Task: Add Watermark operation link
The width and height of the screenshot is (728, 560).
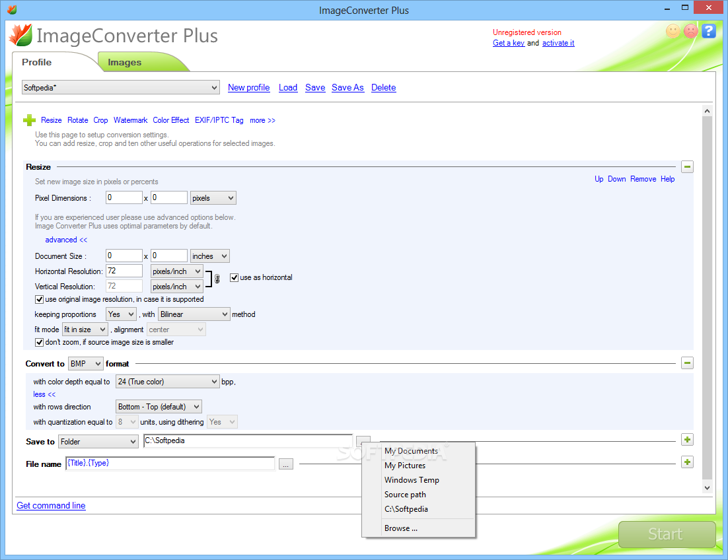Action: point(130,120)
